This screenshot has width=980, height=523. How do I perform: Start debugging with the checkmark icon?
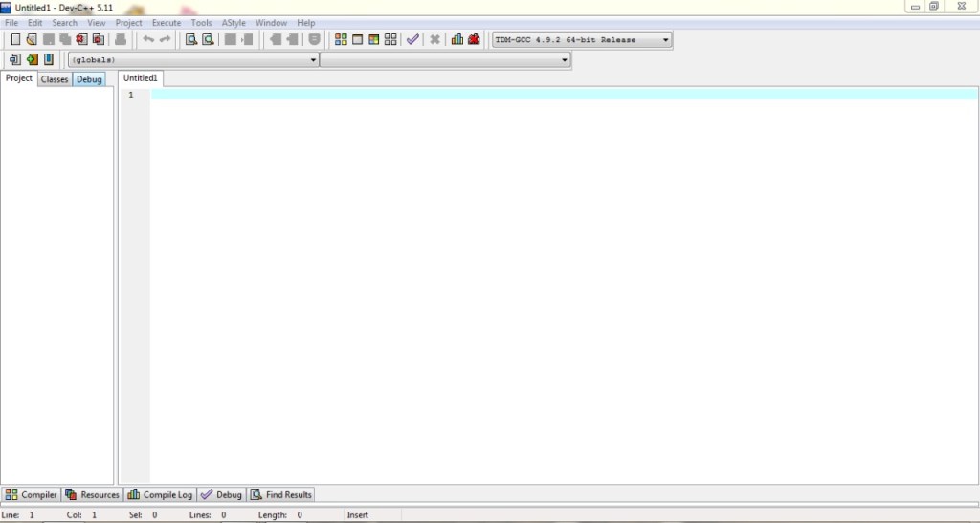click(x=412, y=40)
